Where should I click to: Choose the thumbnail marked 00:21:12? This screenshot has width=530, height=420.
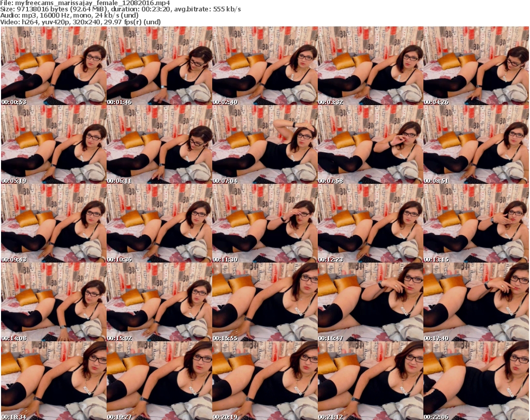(371, 381)
